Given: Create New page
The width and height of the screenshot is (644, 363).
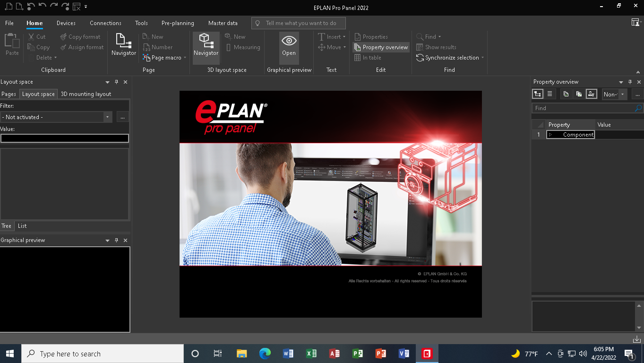Looking at the screenshot, I should (x=153, y=37).
